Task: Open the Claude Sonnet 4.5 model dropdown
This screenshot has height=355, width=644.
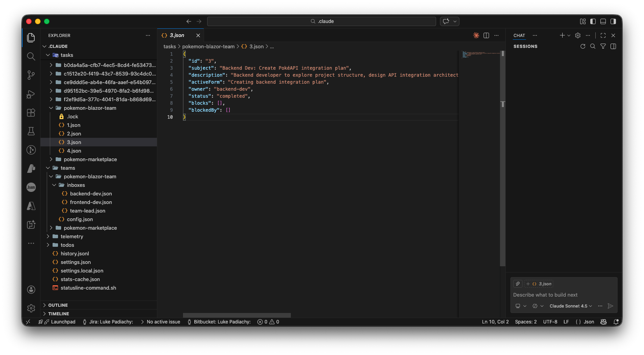Action: (570, 306)
